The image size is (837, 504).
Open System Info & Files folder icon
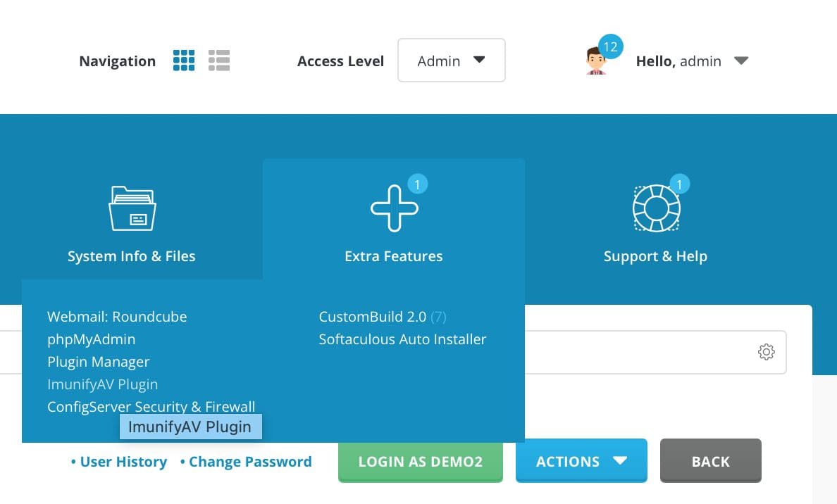click(132, 208)
